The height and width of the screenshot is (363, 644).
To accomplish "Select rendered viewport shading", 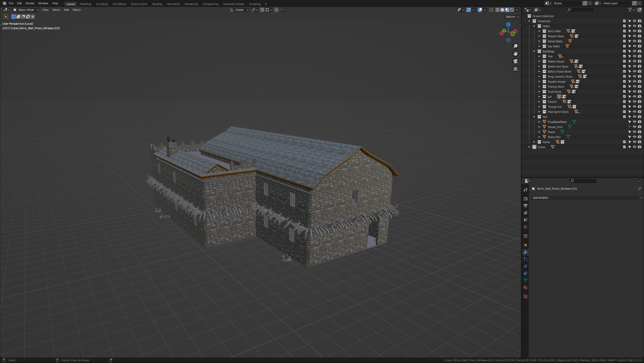I will 512,10.
